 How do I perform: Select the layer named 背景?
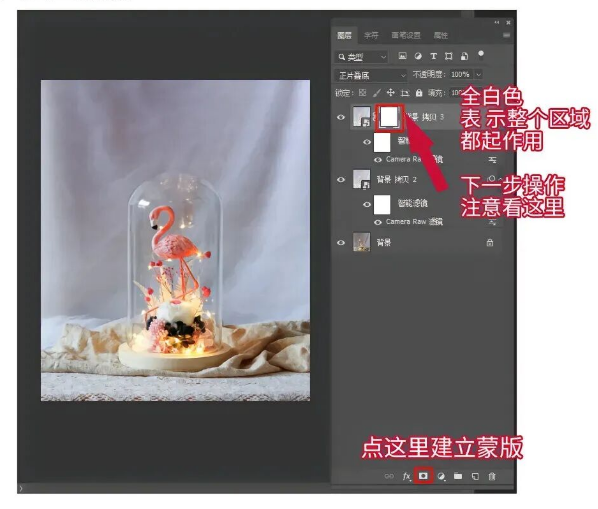pos(384,242)
